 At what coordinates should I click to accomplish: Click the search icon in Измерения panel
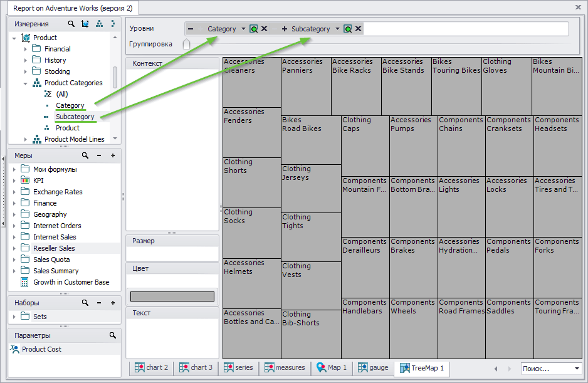click(x=71, y=24)
